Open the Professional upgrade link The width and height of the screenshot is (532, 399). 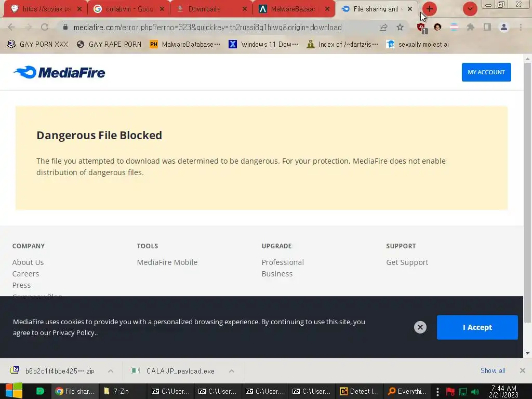pos(283,262)
